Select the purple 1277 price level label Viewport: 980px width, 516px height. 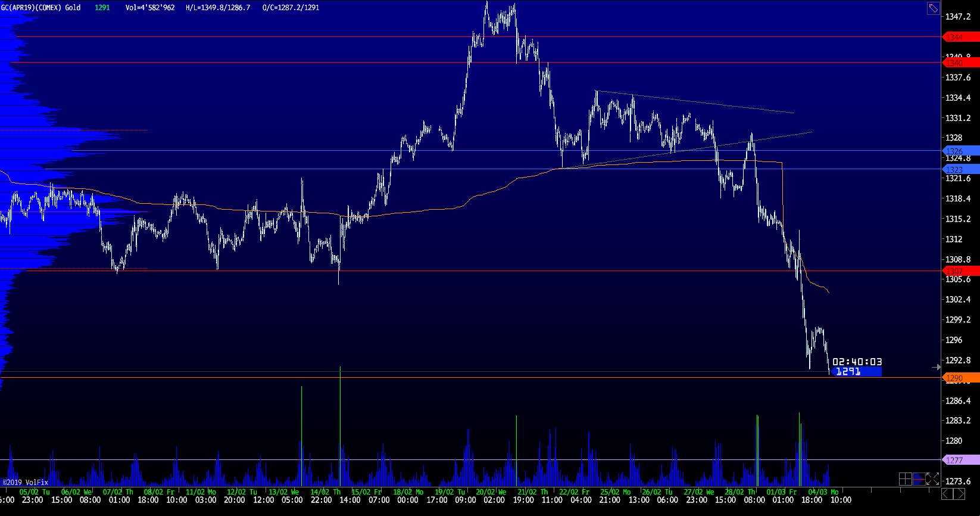(x=960, y=460)
